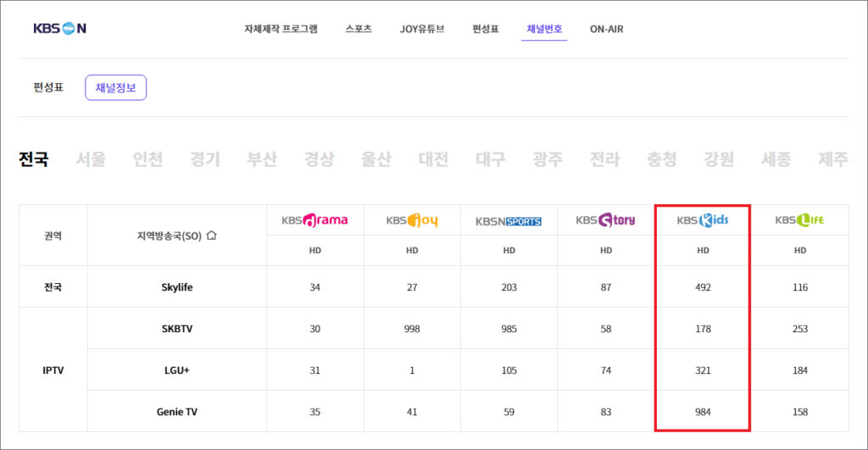Image resolution: width=868 pixels, height=450 pixels.
Task: Open the KBS Joy channel logo
Action: (412, 220)
